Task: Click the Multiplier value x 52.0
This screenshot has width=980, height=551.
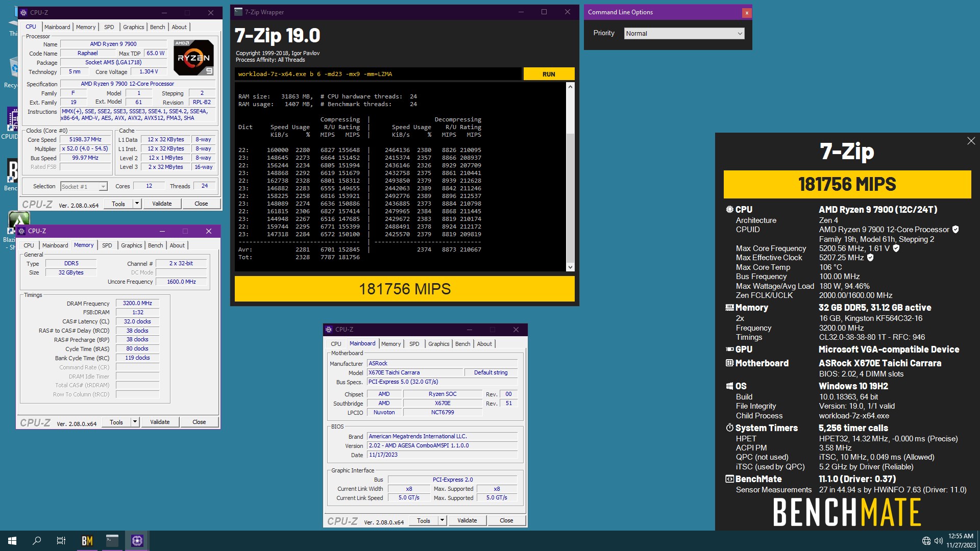Action: coord(85,148)
